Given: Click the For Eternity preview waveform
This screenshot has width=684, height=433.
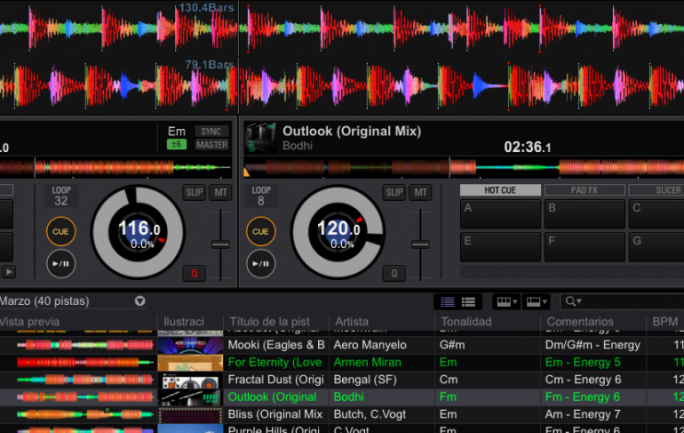Looking at the screenshot, I should 85,362.
